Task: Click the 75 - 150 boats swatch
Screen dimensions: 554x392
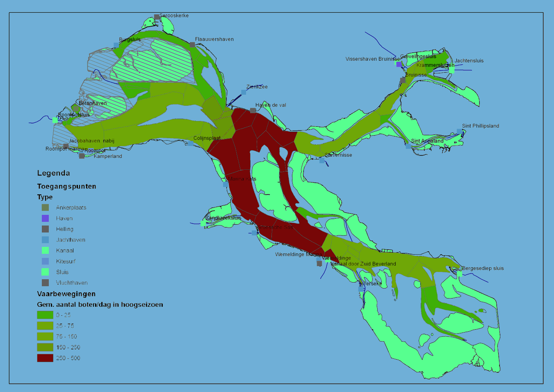Action: coord(45,336)
